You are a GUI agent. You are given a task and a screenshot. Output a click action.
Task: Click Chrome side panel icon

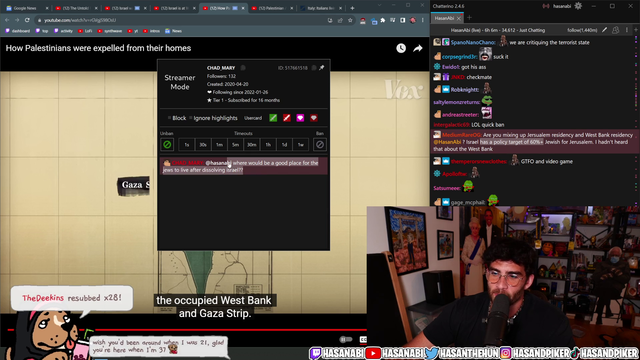click(402, 20)
